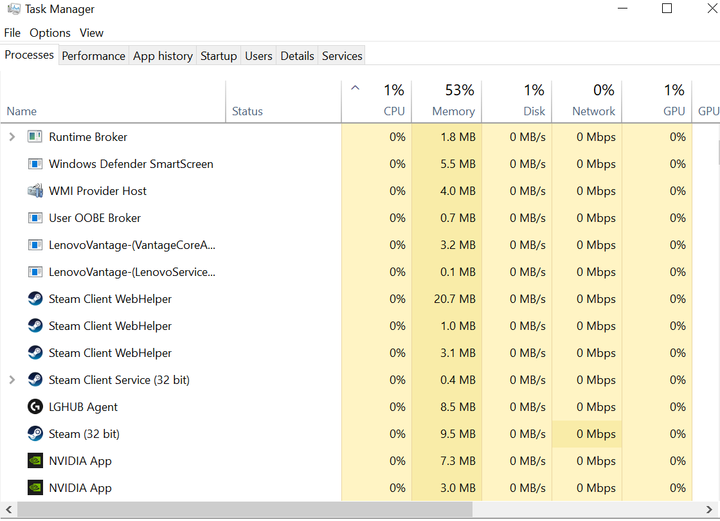Switch to the Performance tab
The image size is (720, 521).
[94, 56]
